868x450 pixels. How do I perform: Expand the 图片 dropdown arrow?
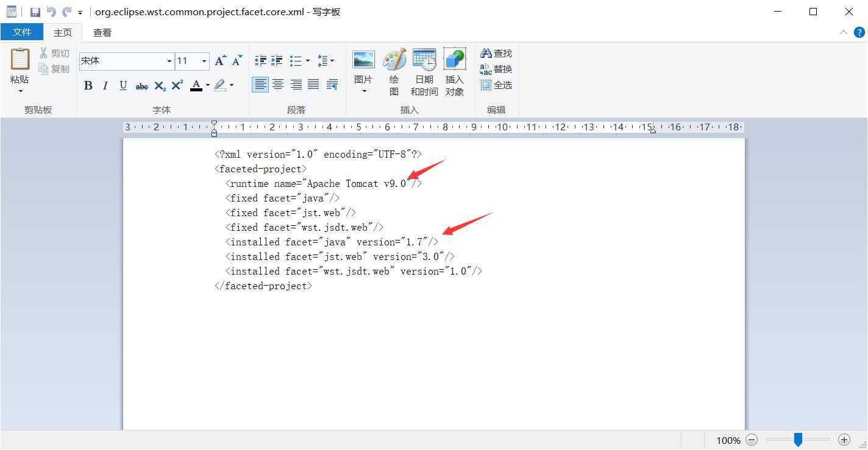click(x=364, y=91)
